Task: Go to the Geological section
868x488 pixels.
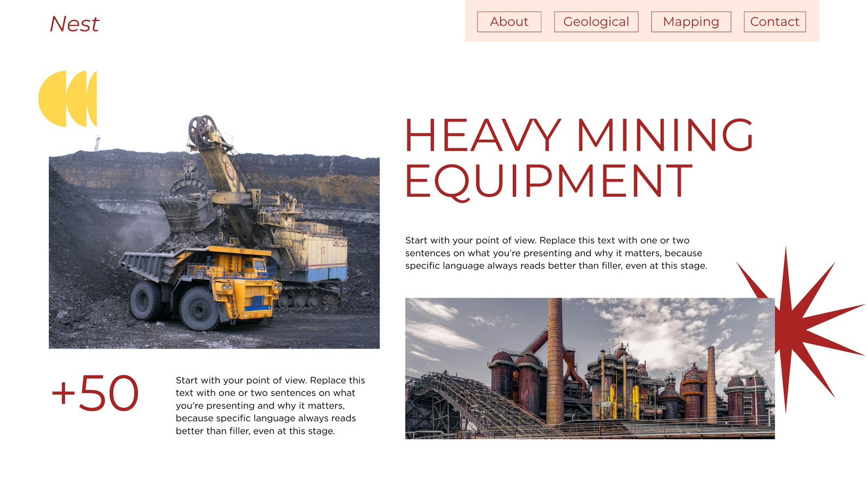Action: (596, 22)
